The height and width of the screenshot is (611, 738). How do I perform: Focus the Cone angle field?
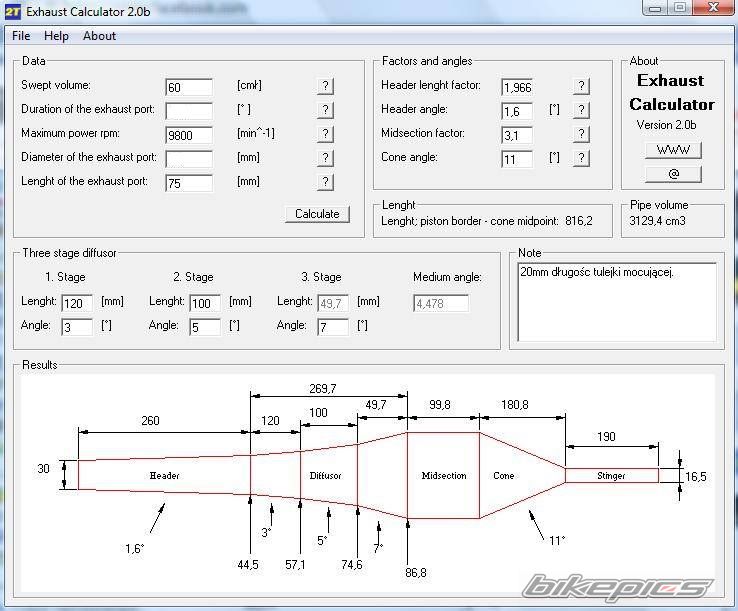(x=517, y=160)
